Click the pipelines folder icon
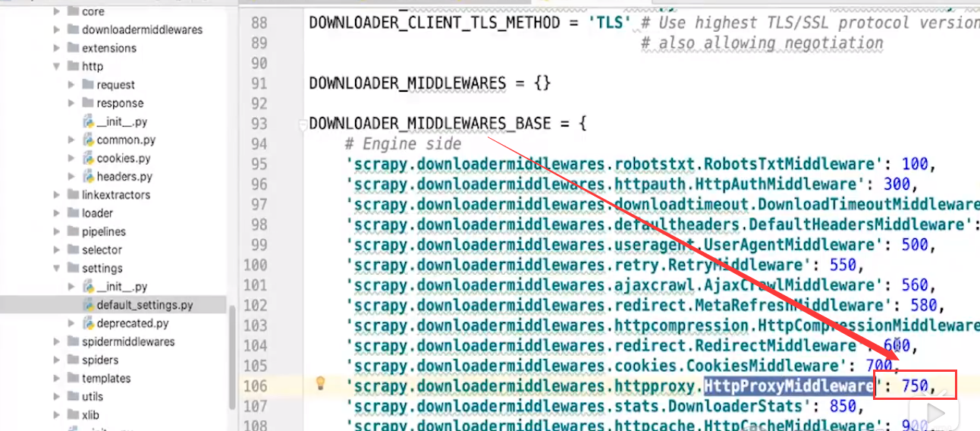This screenshot has height=431, width=980. coord(73,231)
